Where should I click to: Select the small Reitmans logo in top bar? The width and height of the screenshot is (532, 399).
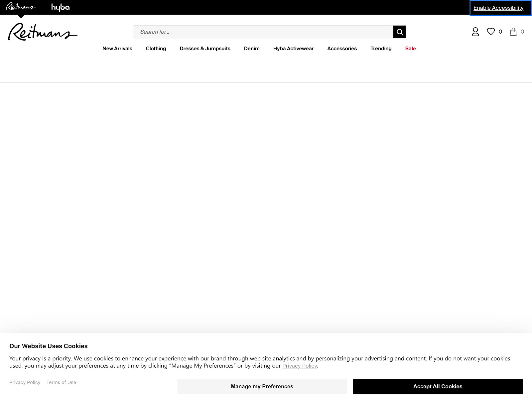21,6
